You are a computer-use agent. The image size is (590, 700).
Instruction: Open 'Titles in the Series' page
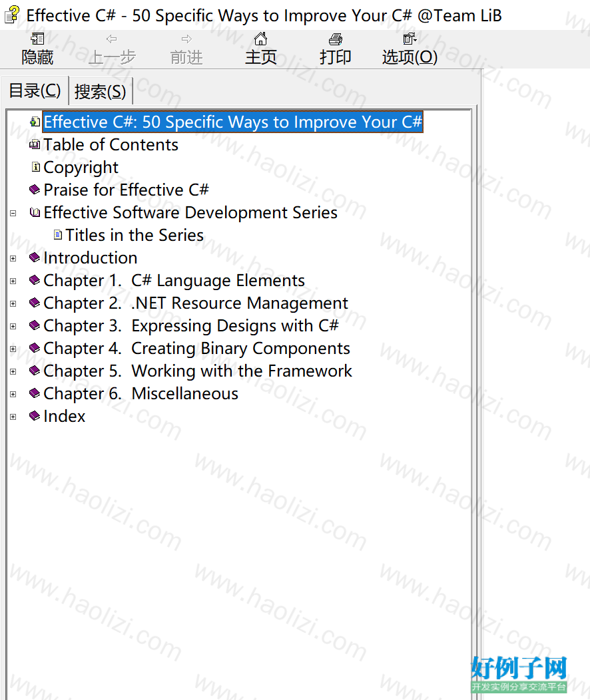click(x=135, y=235)
